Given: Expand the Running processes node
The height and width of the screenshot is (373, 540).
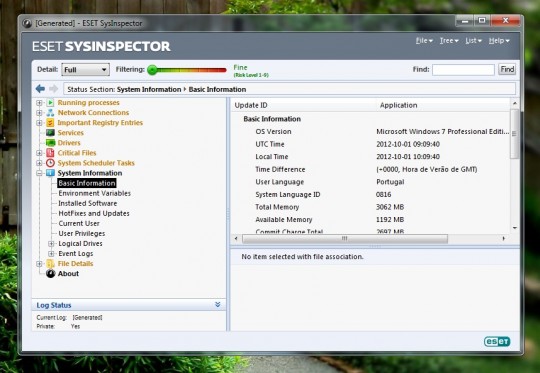Looking at the screenshot, I should 39,103.
